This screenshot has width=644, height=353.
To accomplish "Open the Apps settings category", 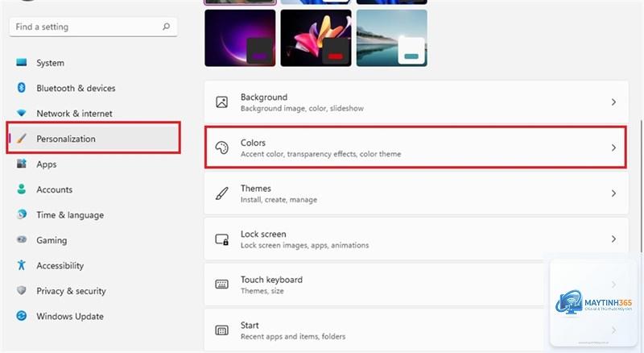I will [x=93, y=164].
